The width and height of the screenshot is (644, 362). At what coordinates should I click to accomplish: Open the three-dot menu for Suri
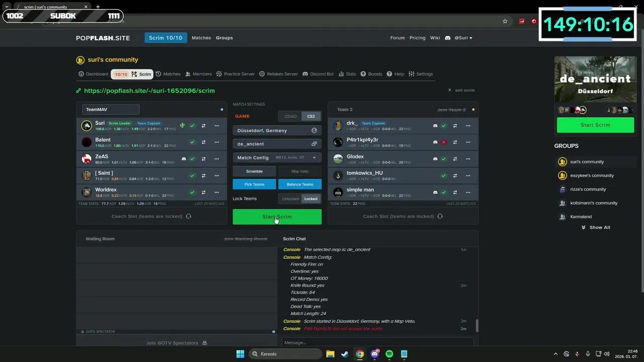pyautogui.click(x=217, y=126)
